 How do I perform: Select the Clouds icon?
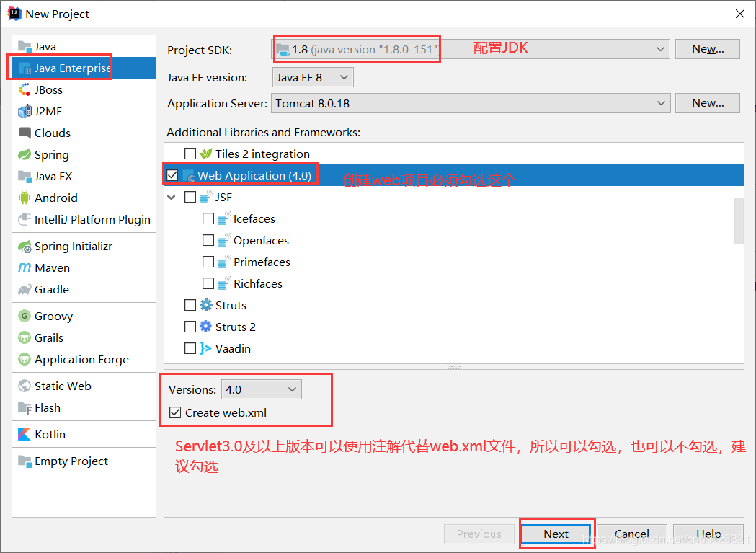click(25, 133)
